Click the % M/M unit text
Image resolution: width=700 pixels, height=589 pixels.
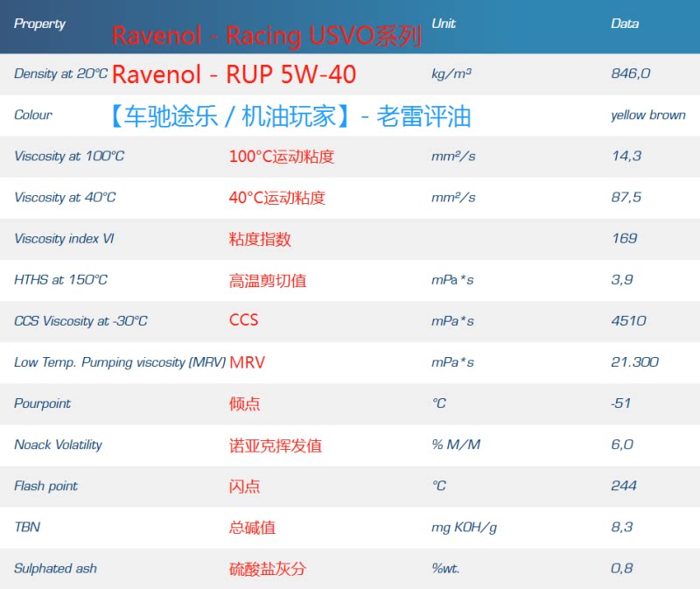click(456, 445)
